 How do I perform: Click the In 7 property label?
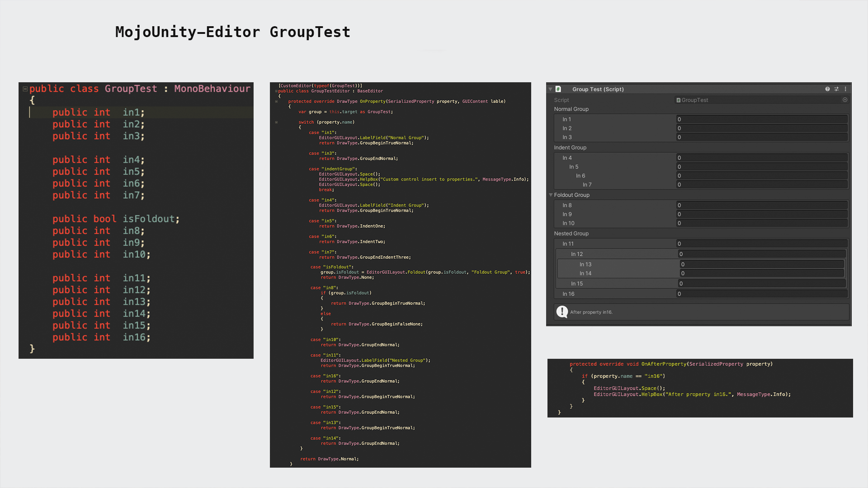(x=587, y=185)
